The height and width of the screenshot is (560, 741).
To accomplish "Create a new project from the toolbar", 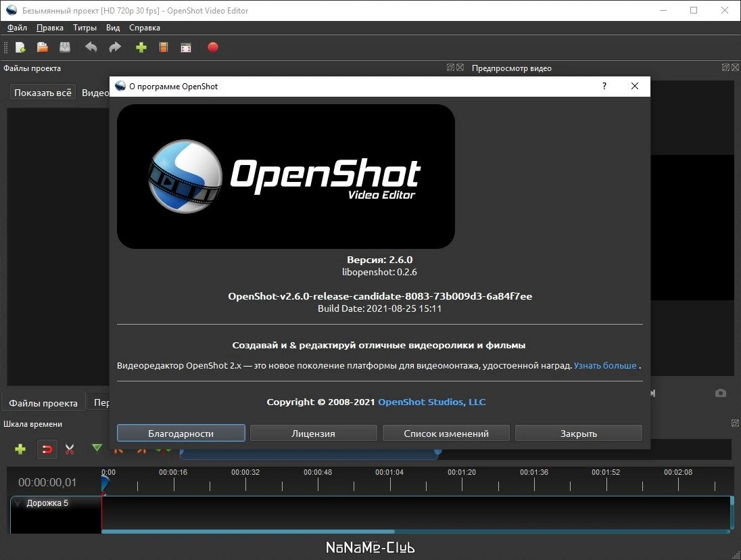I will (x=20, y=47).
